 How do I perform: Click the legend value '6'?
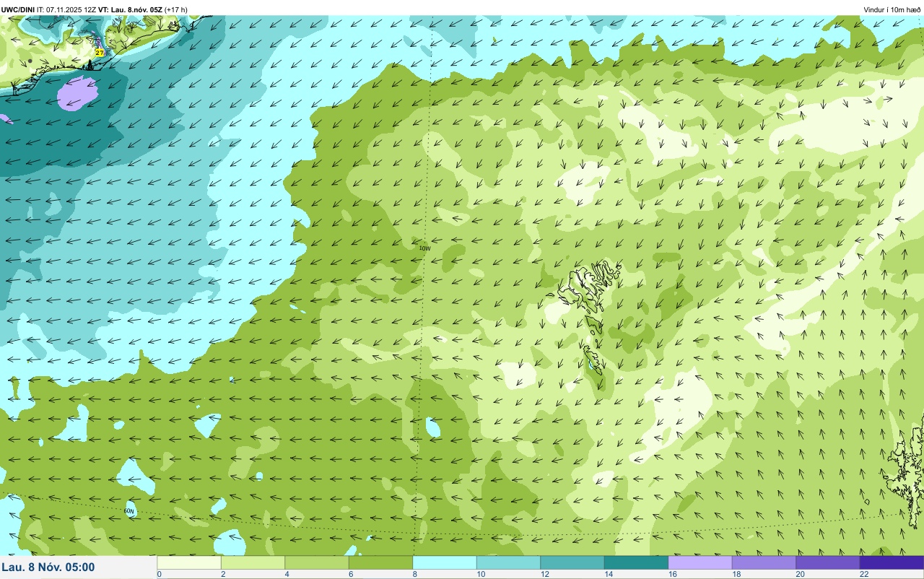(x=351, y=574)
